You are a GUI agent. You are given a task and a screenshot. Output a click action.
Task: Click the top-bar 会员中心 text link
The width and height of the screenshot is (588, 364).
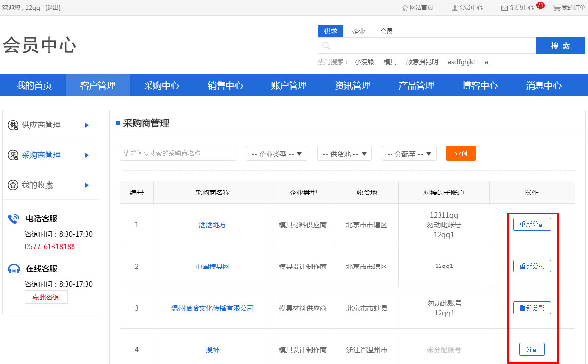(x=471, y=8)
